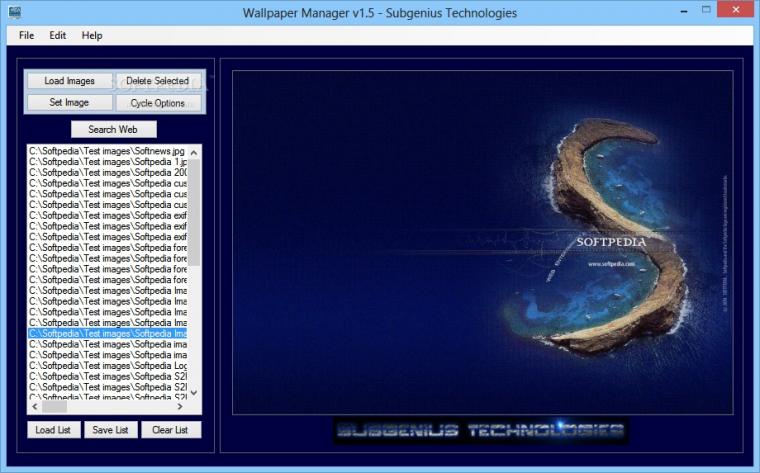Open Cycle Options

click(158, 103)
